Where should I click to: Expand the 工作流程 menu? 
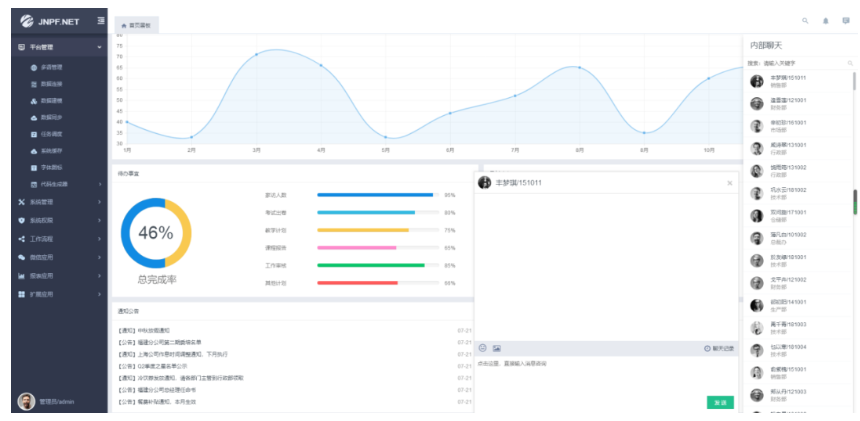coord(60,238)
